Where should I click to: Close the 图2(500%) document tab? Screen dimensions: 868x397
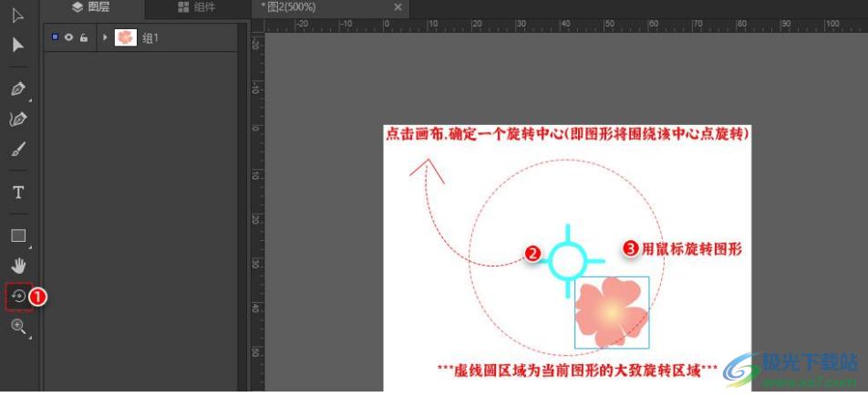398,7
